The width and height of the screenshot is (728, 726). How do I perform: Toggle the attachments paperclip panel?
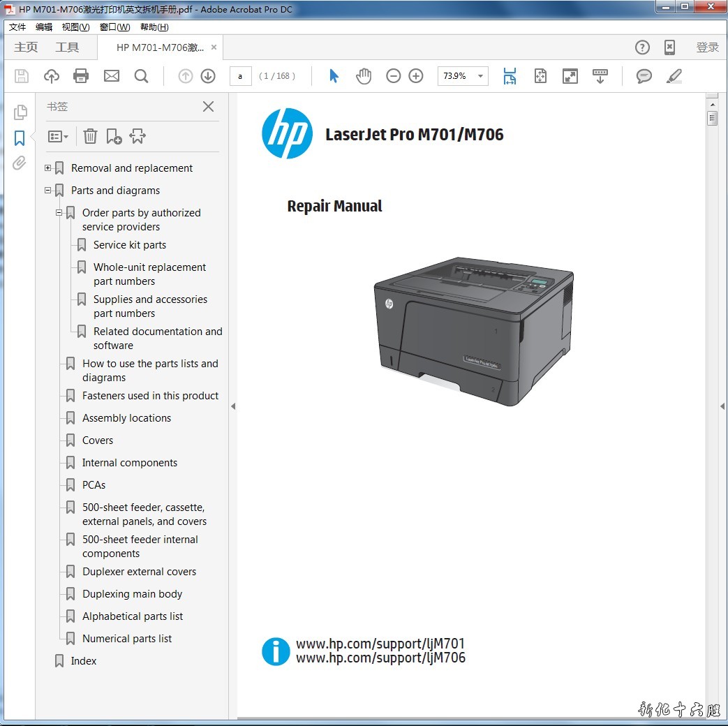pos(20,163)
